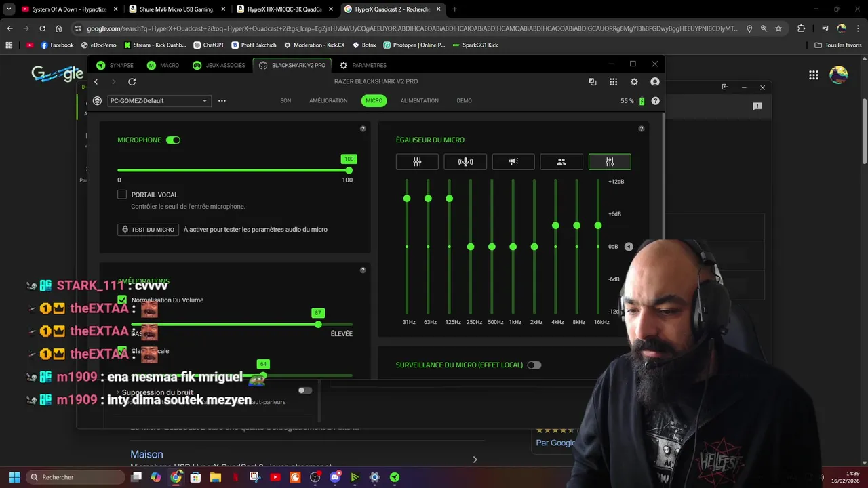Open help for the Améliorations panel
868x488 pixels.
363,270
